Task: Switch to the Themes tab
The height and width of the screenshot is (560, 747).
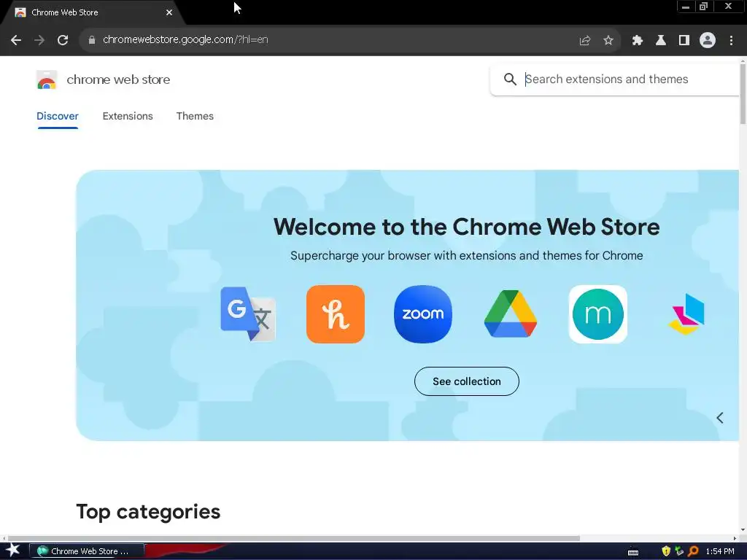Action: pyautogui.click(x=195, y=116)
